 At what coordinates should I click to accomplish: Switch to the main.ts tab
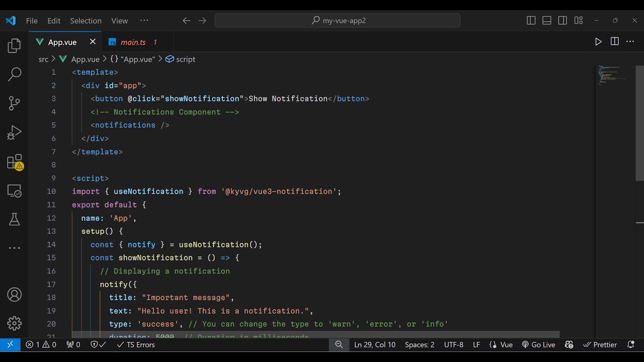tap(133, 42)
